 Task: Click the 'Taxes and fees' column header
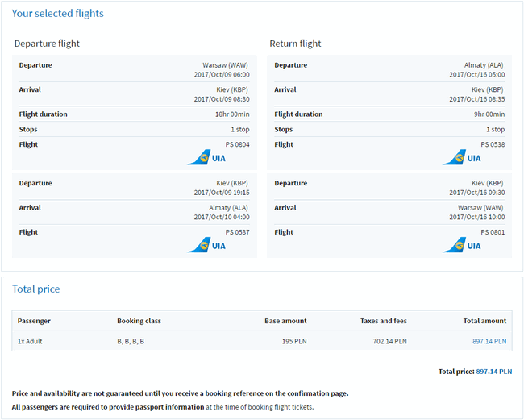click(383, 321)
